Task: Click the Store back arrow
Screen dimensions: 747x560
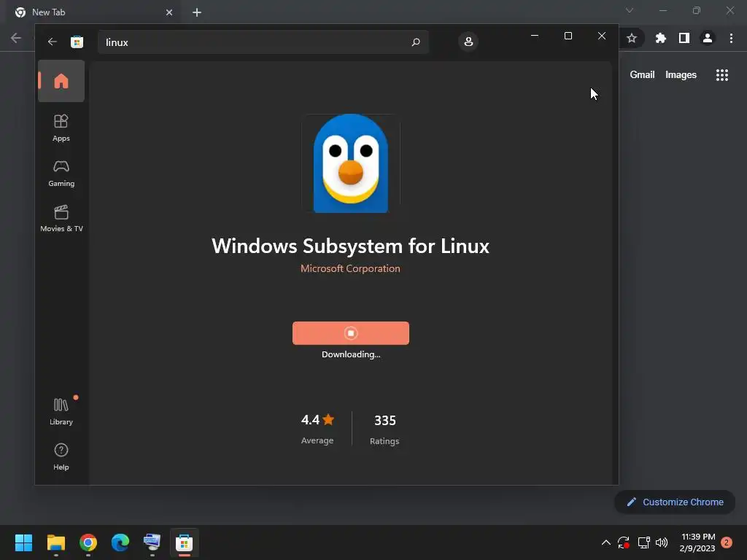Action: 53,42
